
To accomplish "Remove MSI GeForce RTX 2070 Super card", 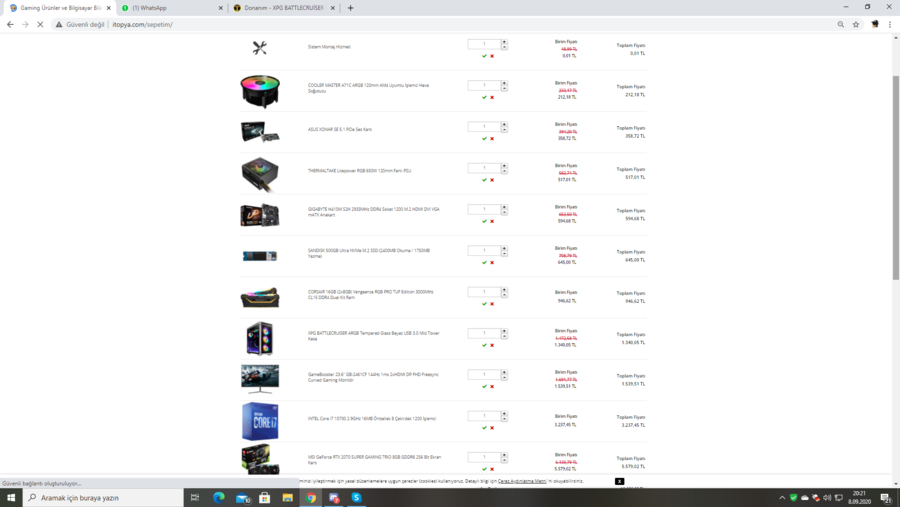I will pyautogui.click(x=492, y=470).
